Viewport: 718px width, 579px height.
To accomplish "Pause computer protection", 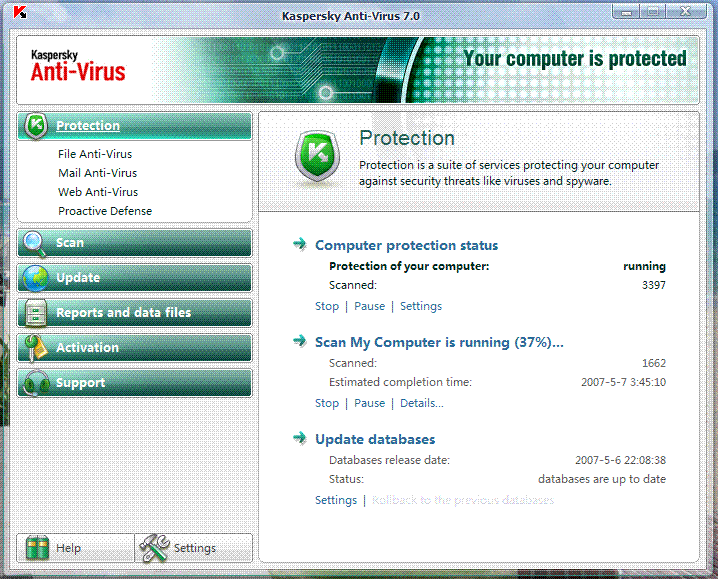I will click(x=370, y=306).
